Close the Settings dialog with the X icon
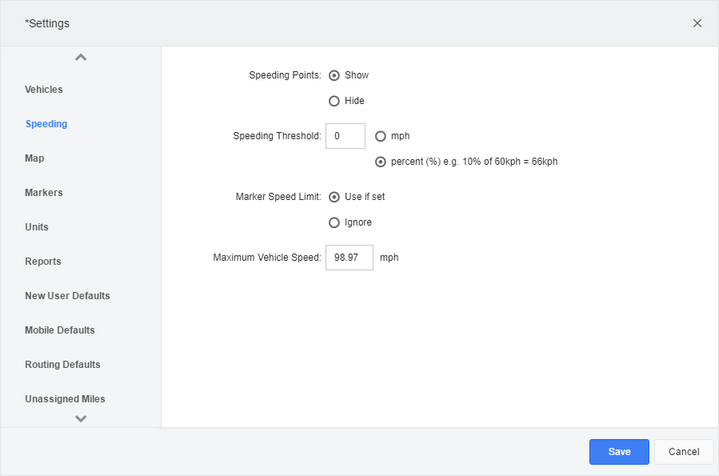This screenshot has width=719, height=476. (697, 23)
